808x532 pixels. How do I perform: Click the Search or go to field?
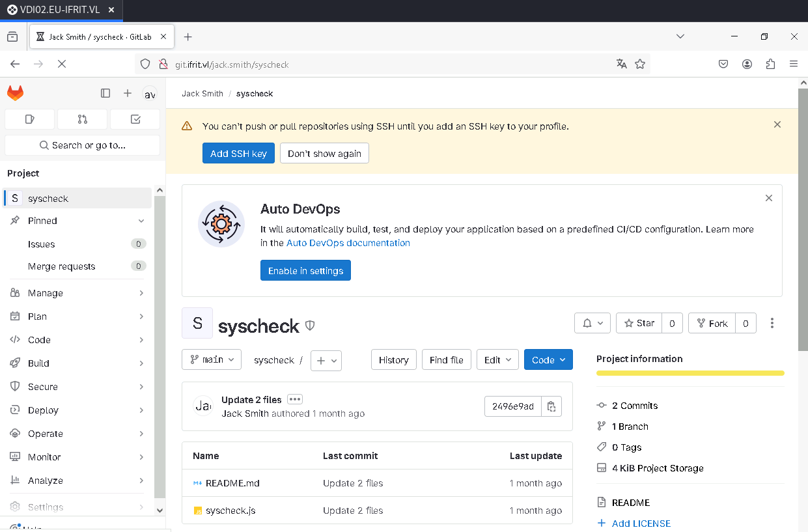tap(82, 145)
